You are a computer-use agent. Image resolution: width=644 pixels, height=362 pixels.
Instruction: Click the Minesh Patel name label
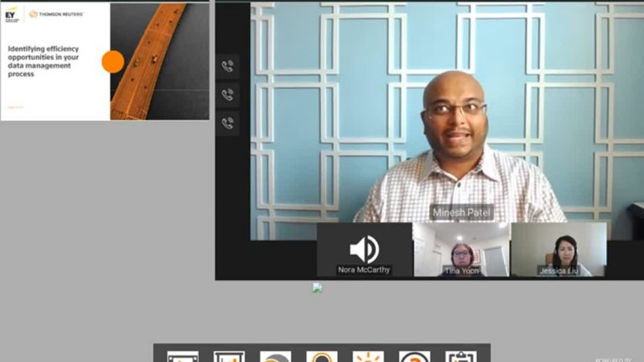click(x=462, y=212)
